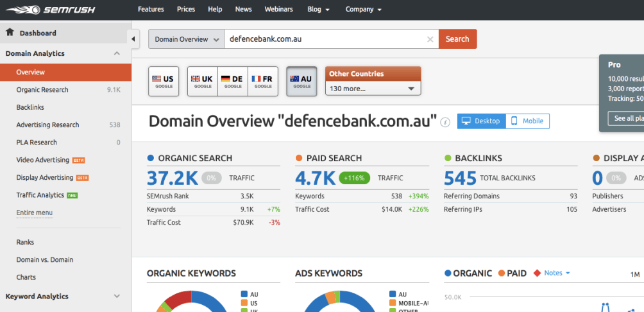Click the orange US swatch in Organic Keywords legend

pyautogui.click(x=244, y=303)
